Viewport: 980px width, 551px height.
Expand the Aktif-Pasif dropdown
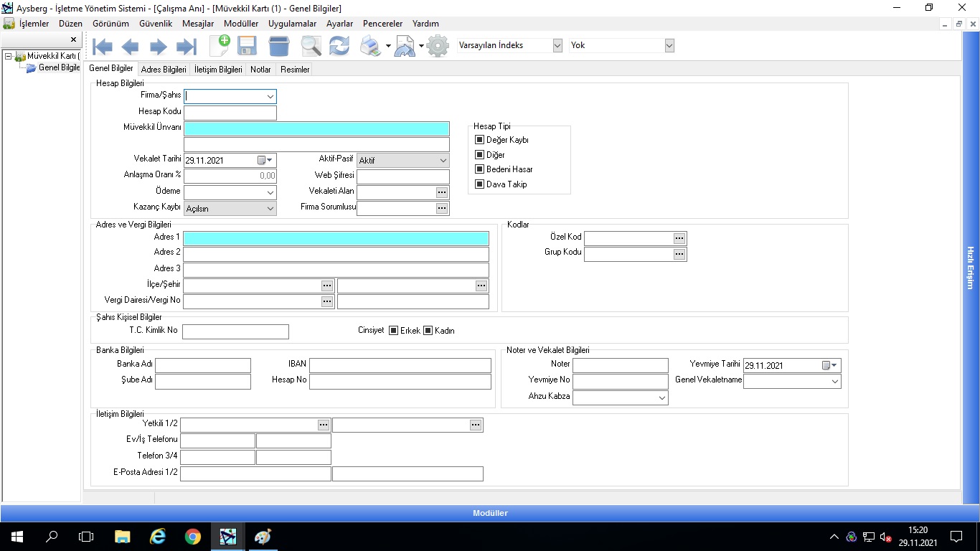pyautogui.click(x=443, y=161)
